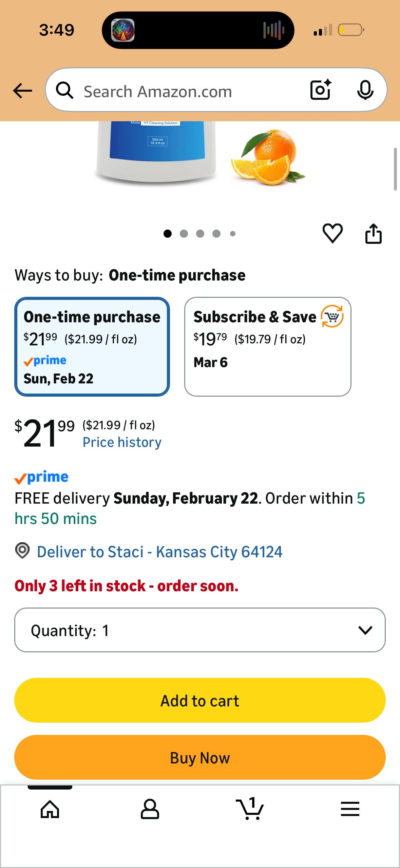This screenshot has width=400, height=868.
Task: Start a voice search
Action: pos(365,90)
